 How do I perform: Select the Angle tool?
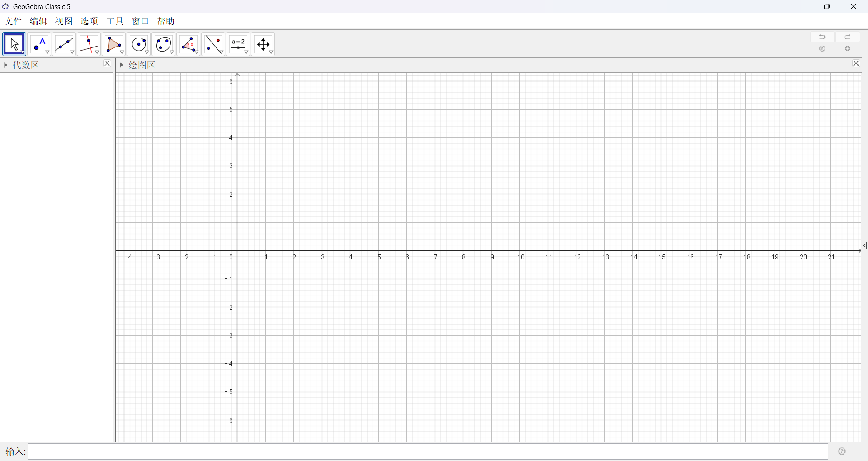pyautogui.click(x=189, y=44)
